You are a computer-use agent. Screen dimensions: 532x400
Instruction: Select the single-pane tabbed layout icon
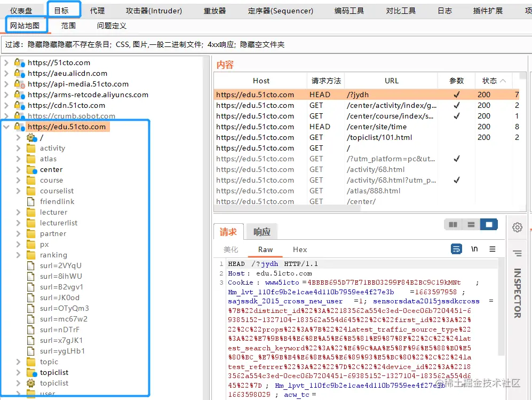489,224
